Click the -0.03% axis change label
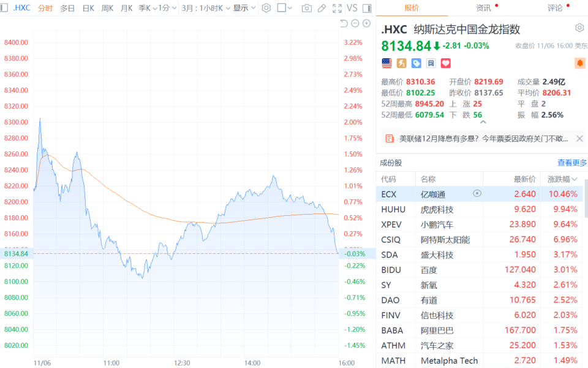588x368 pixels. coord(355,253)
